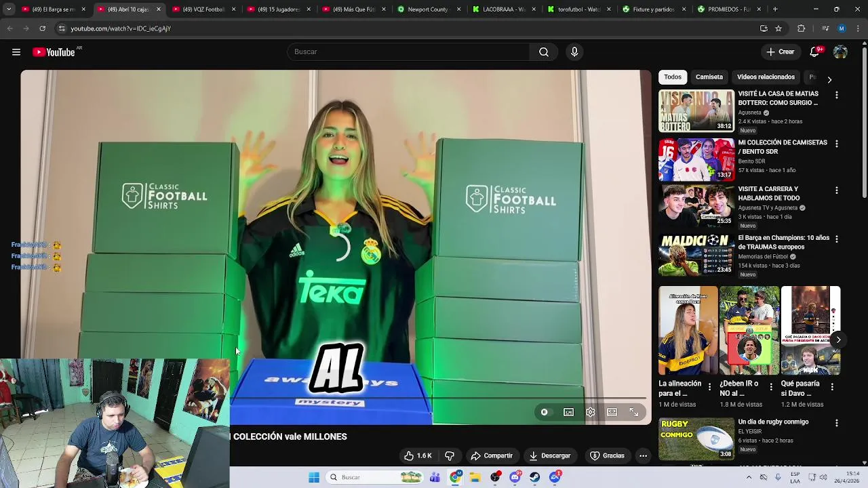Switch to the VQZ Football browser tab
Image resolution: width=868 pixels, height=488 pixels.
point(203,9)
